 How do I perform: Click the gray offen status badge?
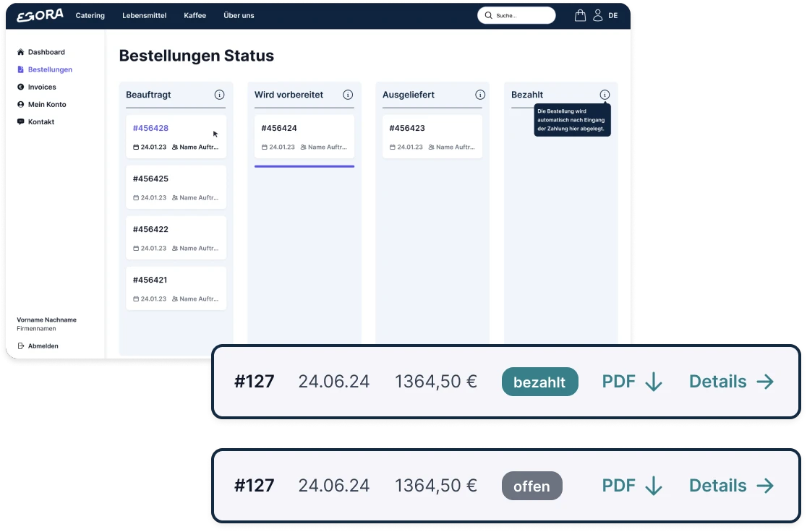[x=531, y=486]
